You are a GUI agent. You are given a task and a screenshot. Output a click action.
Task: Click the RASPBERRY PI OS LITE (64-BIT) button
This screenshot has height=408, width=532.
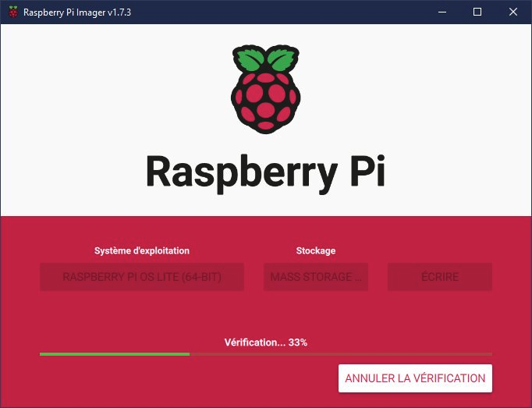tap(142, 277)
